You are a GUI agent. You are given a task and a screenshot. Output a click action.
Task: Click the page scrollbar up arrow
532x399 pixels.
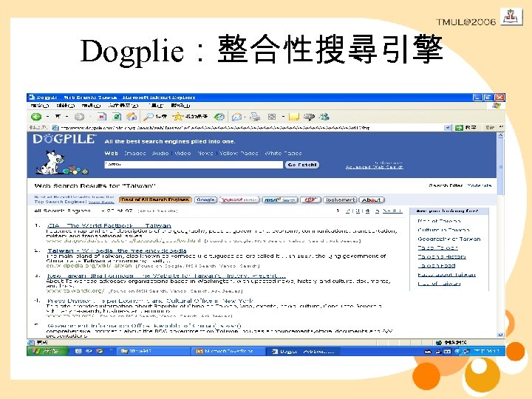coord(500,135)
